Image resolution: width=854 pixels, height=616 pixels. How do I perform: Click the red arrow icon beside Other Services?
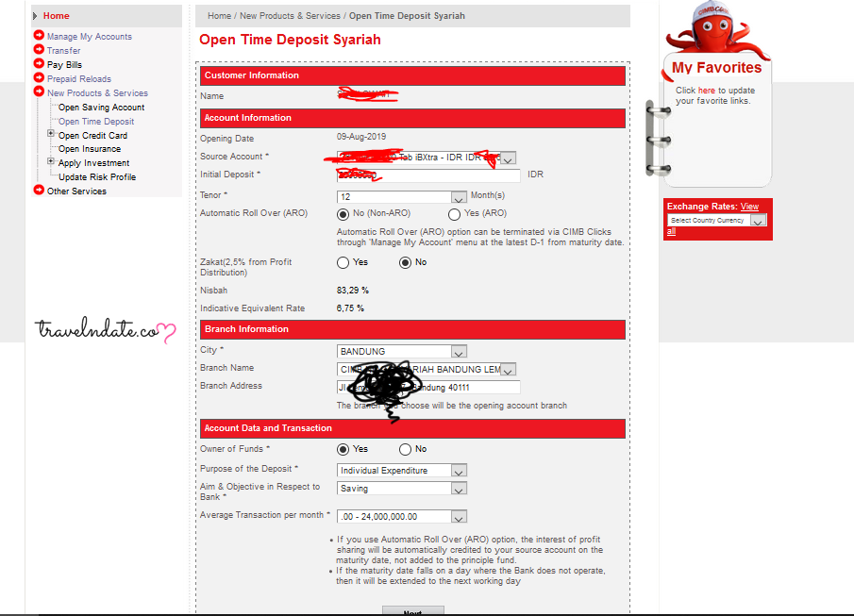point(39,191)
